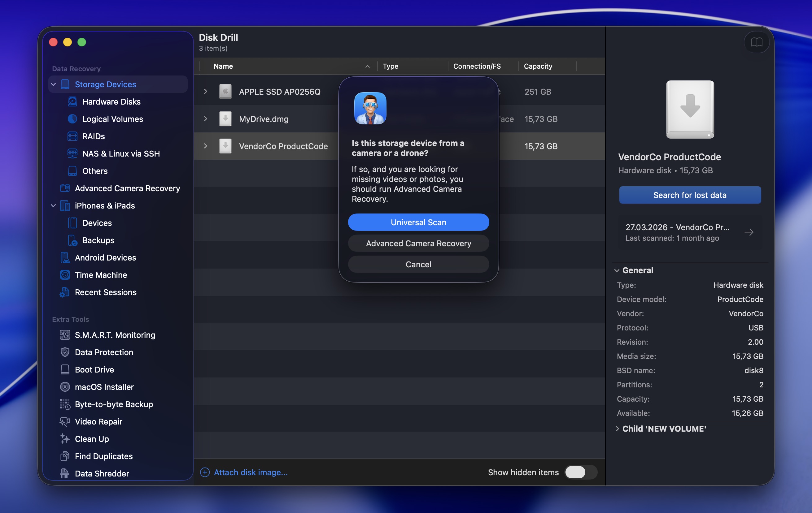Sort the list by Name column
The width and height of the screenshot is (812, 513).
tap(289, 66)
